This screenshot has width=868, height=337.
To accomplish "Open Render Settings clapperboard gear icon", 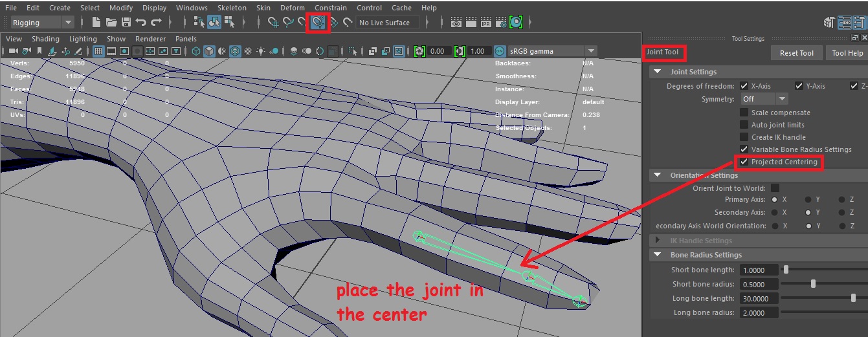I will click(501, 22).
